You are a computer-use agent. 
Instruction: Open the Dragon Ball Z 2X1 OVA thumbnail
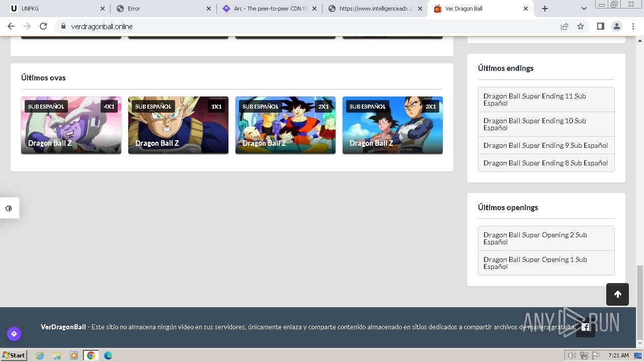pos(285,125)
